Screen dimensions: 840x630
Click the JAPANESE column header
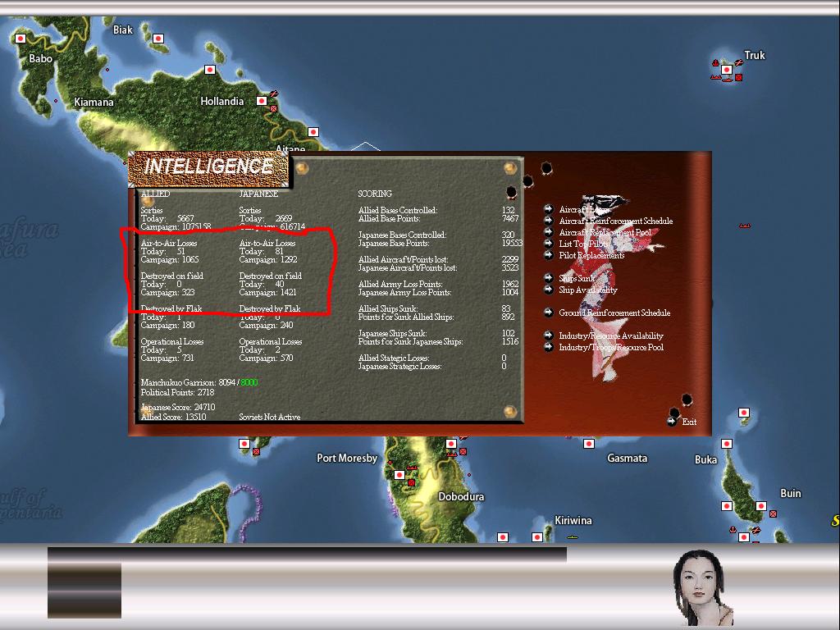pyautogui.click(x=258, y=194)
